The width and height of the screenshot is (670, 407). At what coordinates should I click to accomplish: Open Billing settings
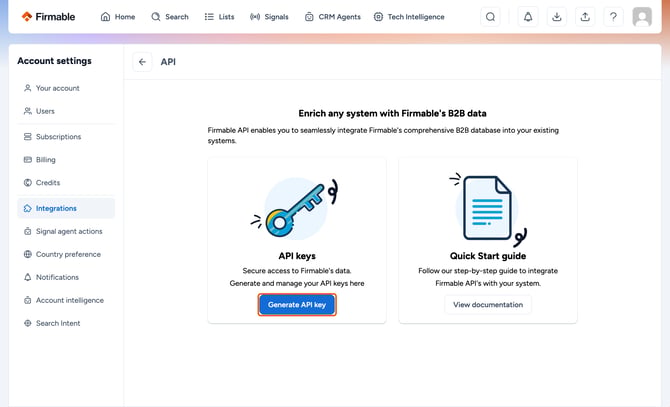[66, 160]
